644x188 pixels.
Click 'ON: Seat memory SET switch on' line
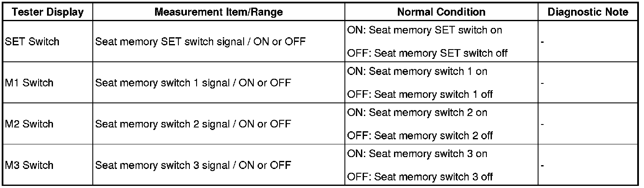click(x=425, y=30)
